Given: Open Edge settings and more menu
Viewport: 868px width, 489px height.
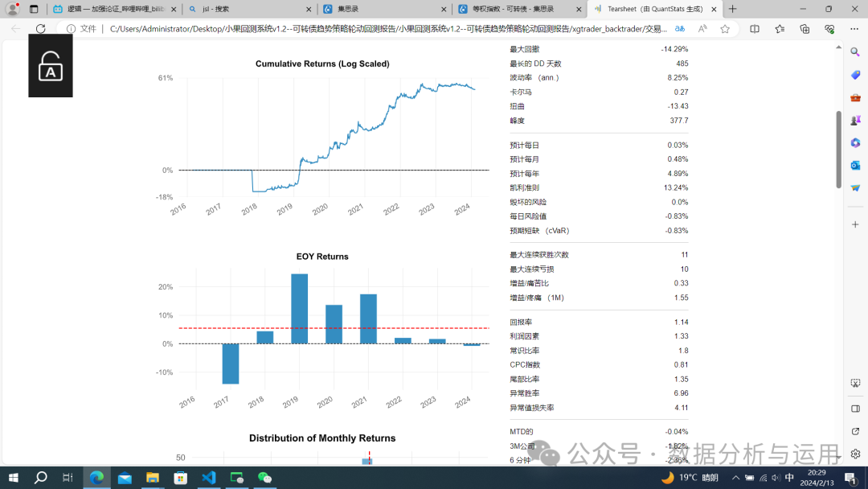Looking at the screenshot, I should coord(854,29).
